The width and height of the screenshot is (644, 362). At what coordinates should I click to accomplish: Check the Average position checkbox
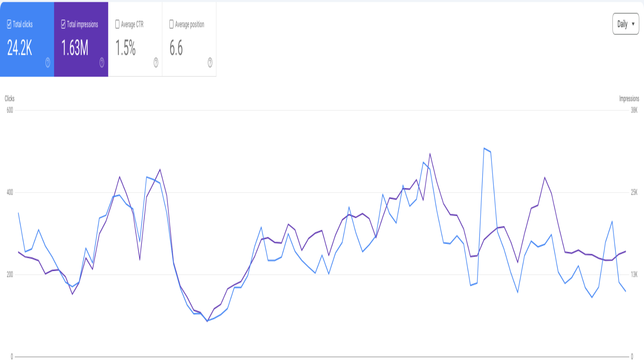[171, 24]
